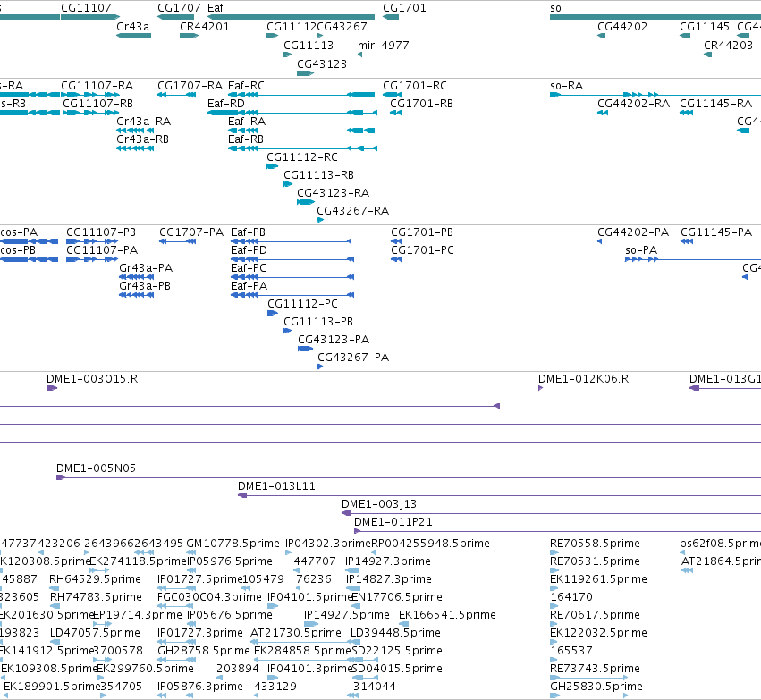Select transcript Gr43a-RA
761x700 pixels.
144,122
